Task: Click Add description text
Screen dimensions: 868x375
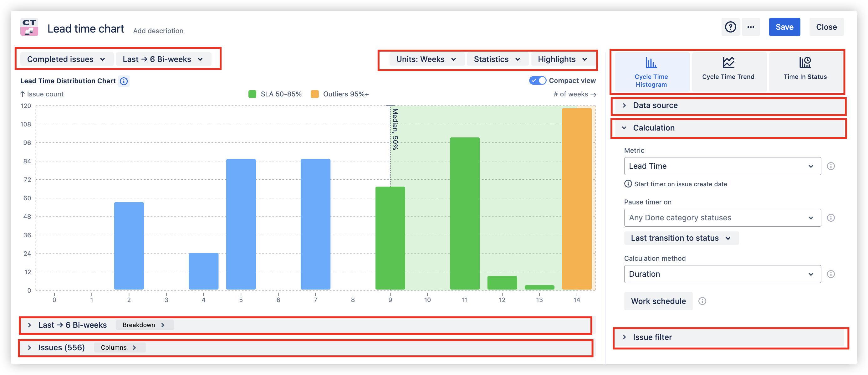Action: tap(158, 31)
